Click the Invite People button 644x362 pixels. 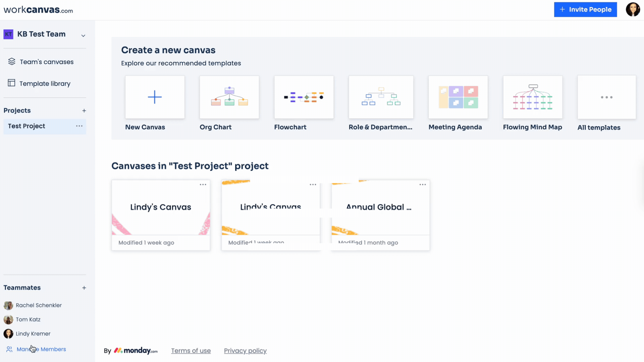pyautogui.click(x=585, y=9)
